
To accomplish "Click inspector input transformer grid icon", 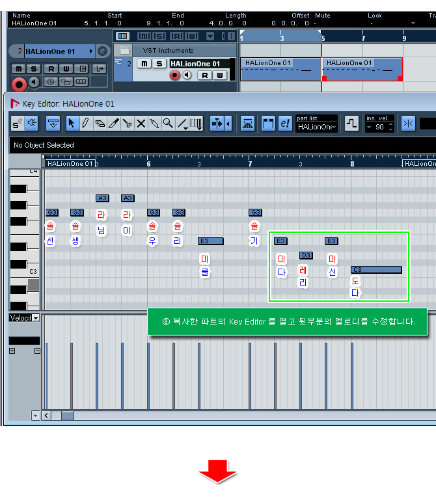I will click(x=82, y=68).
